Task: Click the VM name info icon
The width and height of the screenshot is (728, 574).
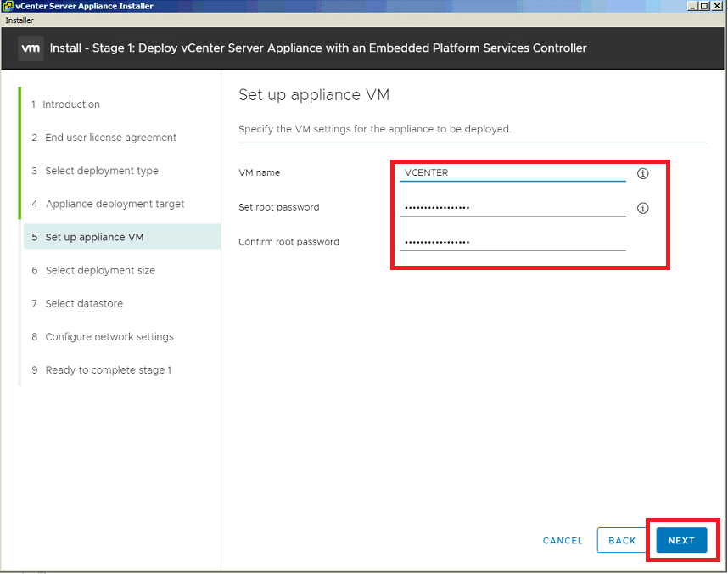Action: 642,173
